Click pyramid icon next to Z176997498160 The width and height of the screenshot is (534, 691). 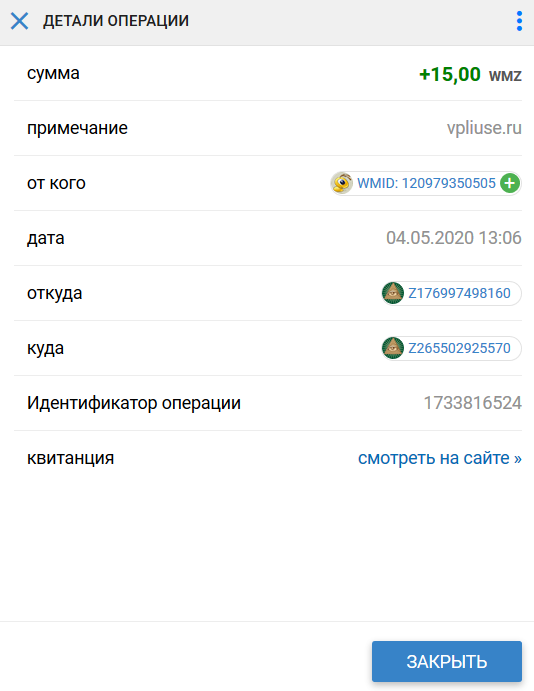coord(393,293)
